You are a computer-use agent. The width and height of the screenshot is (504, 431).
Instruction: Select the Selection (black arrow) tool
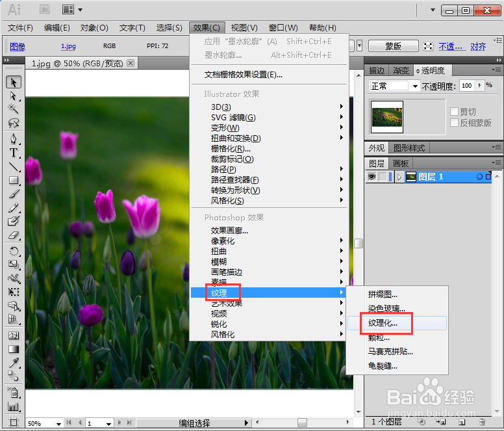click(x=14, y=83)
